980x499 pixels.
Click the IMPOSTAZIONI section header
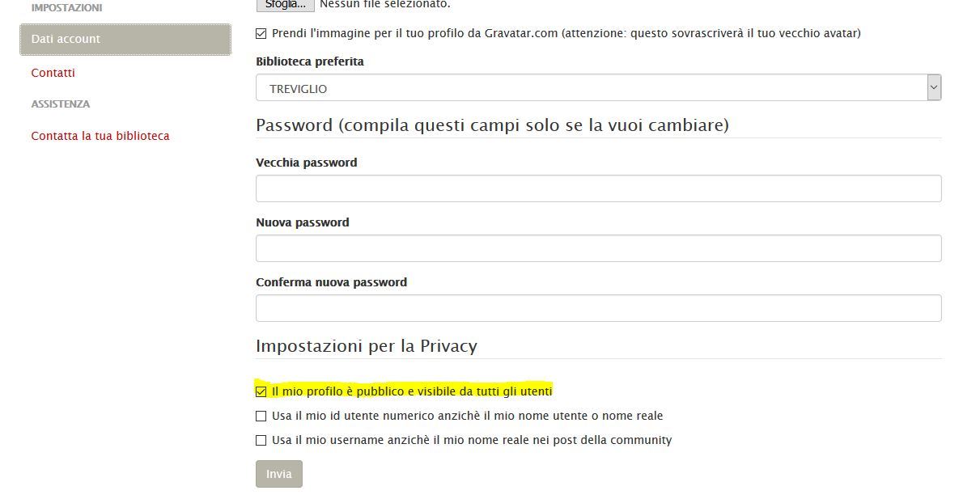tap(66, 7)
